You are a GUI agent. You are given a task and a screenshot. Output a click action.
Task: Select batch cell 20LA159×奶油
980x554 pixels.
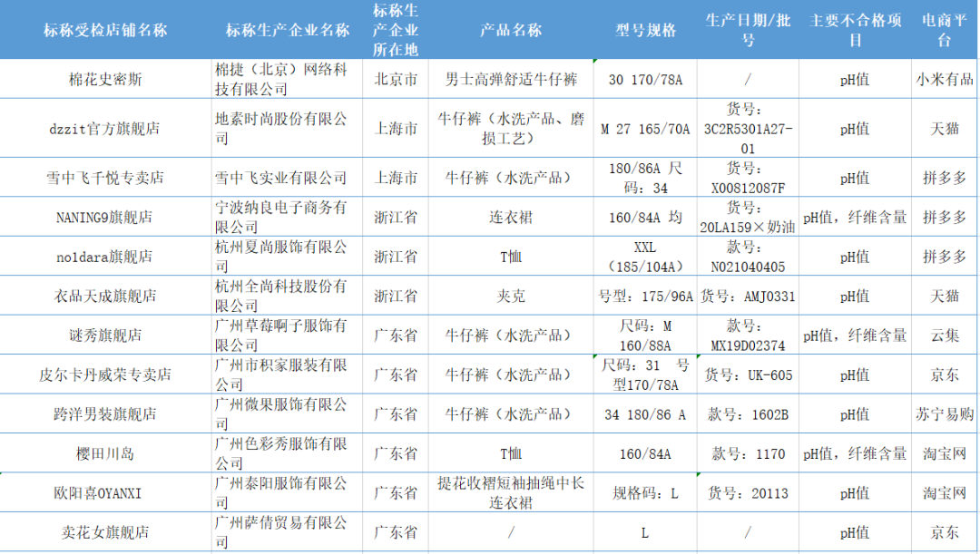[x=748, y=218]
